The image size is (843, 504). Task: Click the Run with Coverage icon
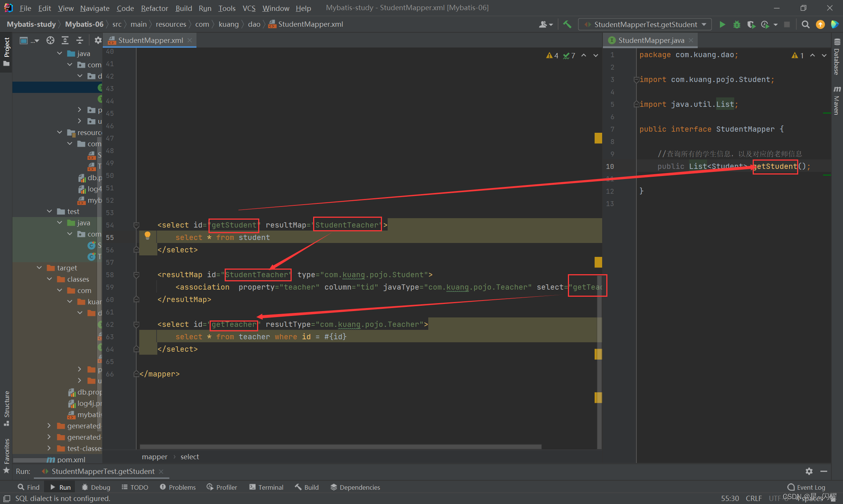tap(751, 24)
